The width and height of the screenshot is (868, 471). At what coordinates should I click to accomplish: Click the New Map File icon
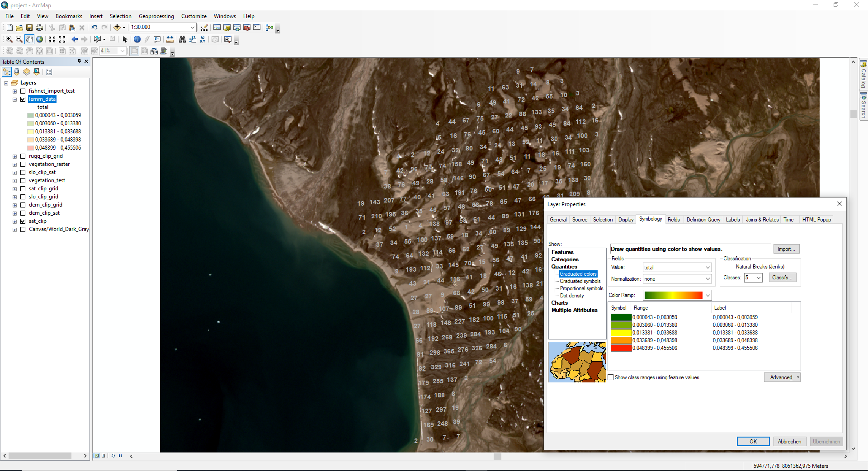[x=9, y=28]
